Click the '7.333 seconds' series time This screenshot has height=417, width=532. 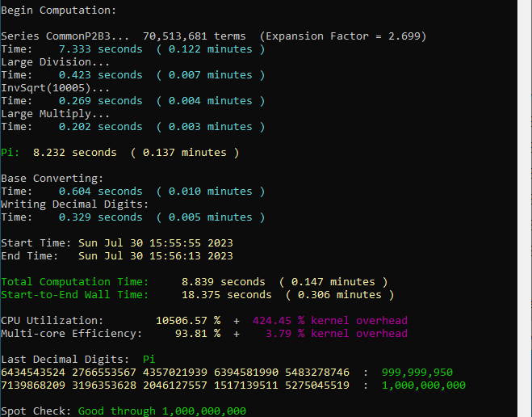pyautogui.click(x=100, y=49)
